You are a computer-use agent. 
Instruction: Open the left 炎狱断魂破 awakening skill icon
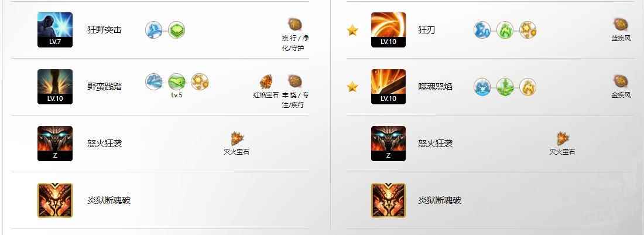[55, 200]
